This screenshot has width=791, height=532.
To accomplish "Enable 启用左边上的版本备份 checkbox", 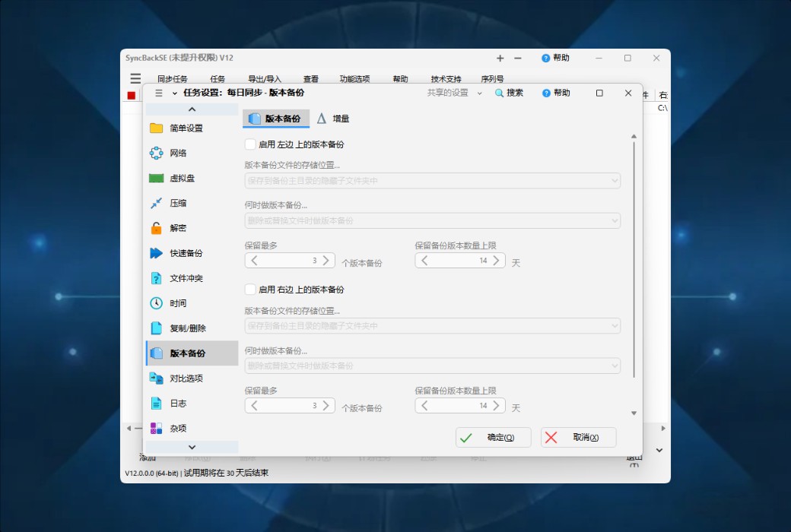I will [x=250, y=144].
